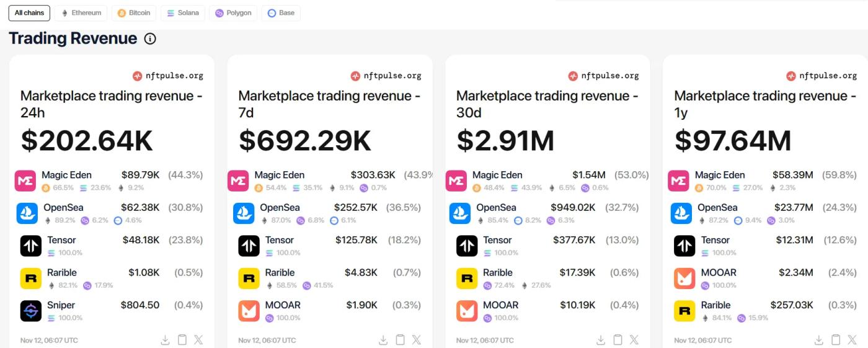This screenshot has width=868, height=348.
Task: Click the info icon beside Trading Revenue
Action: [150, 38]
